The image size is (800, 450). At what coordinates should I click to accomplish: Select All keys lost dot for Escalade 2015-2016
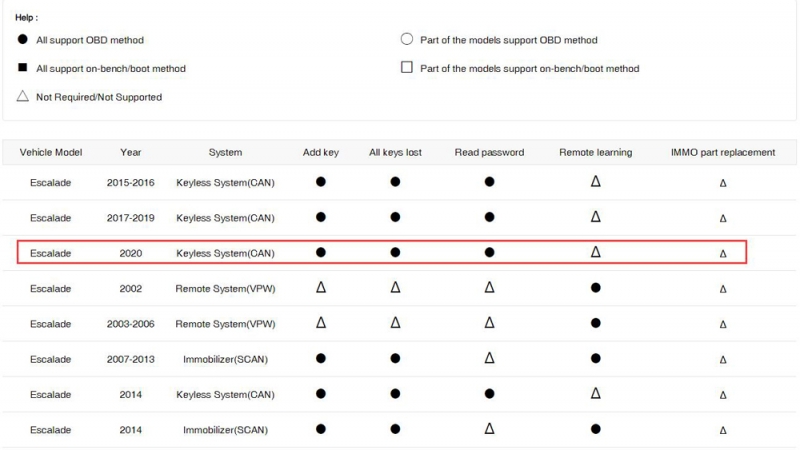click(x=395, y=182)
